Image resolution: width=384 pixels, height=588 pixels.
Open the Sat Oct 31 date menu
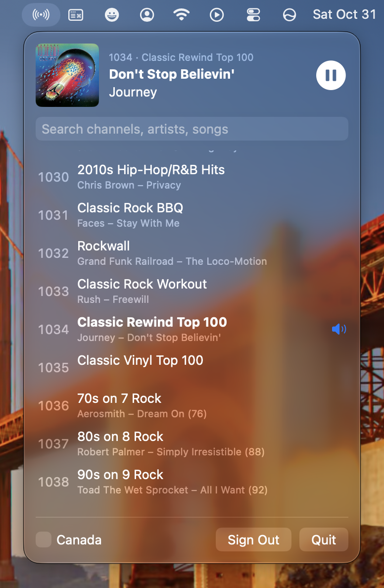[344, 15]
